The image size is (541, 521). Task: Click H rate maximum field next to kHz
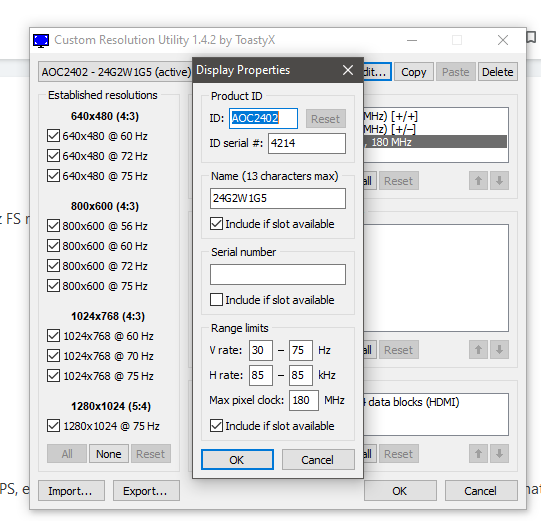tap(301, 375)
